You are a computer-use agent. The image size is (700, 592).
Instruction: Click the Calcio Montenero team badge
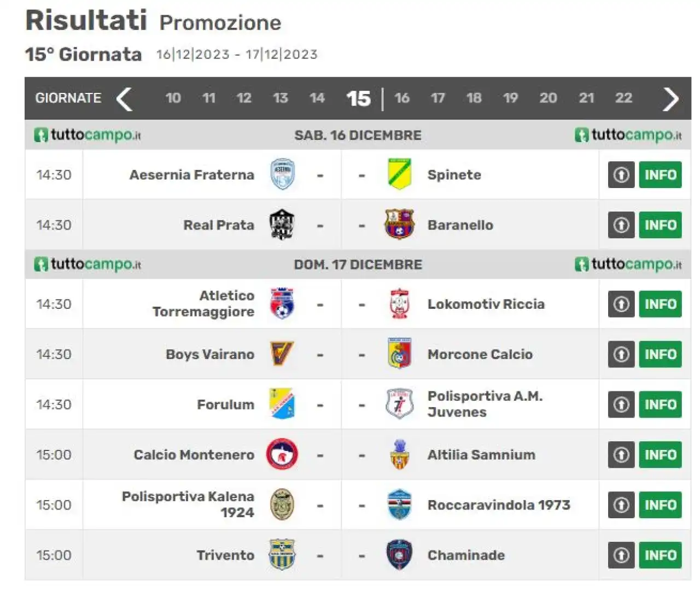(283, 454)
